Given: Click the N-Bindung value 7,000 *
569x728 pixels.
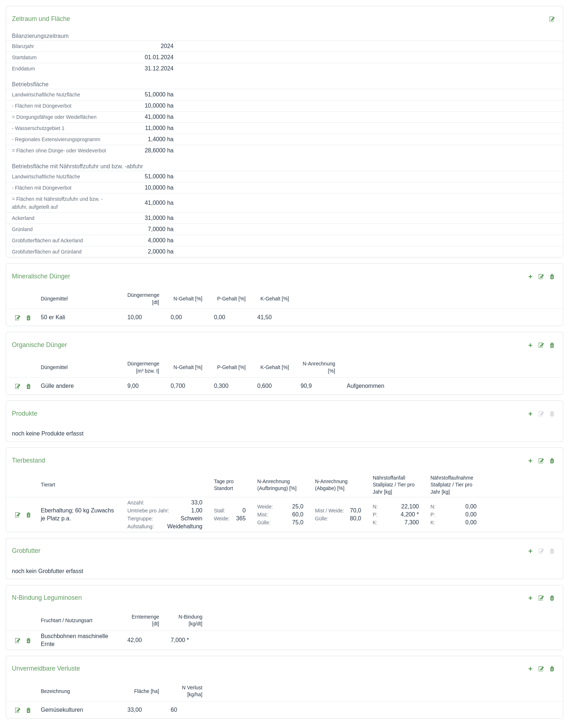Looking at the screenshot, I should (x=180, y=640).
